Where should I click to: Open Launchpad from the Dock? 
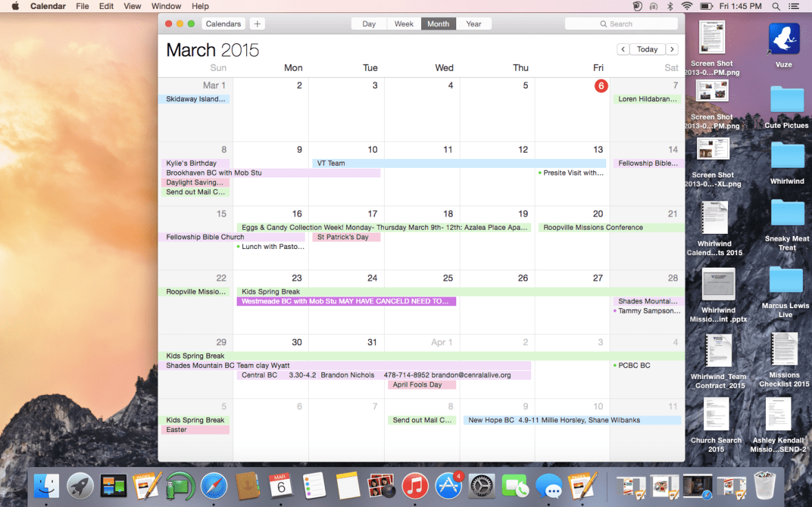pos(80,486)
